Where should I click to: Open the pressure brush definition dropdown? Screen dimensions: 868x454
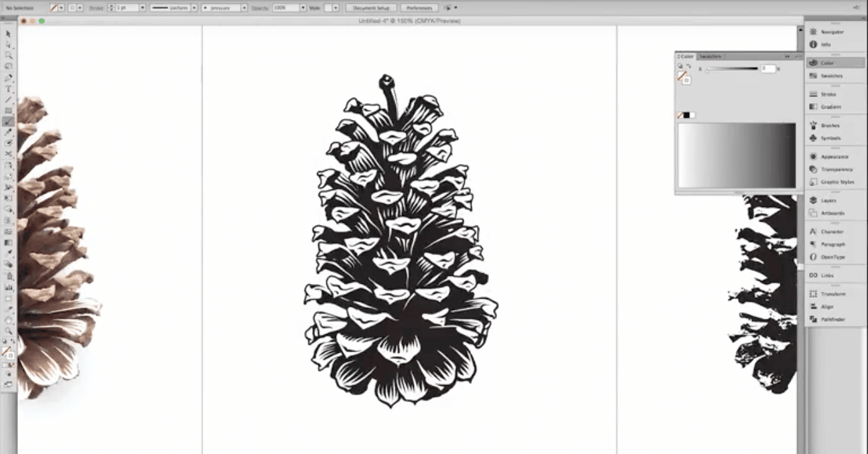(x=244, y=7)
